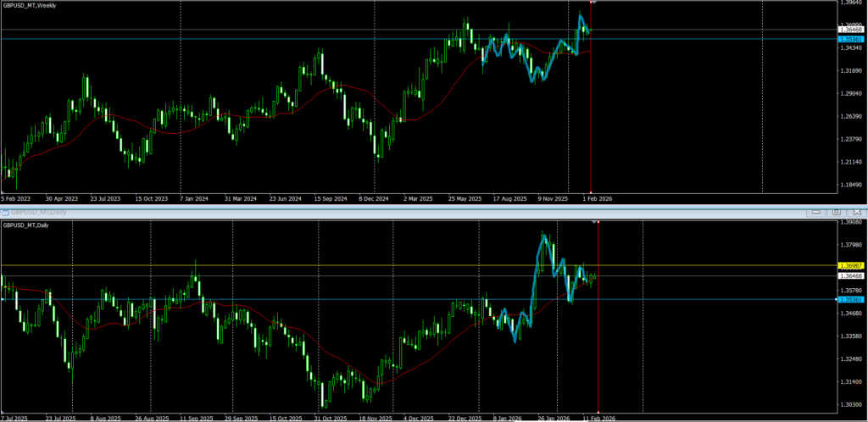Select the GBPUSD_MT,Daily window title bar
The image size is (868, 422).
click(x=339, y=210)
